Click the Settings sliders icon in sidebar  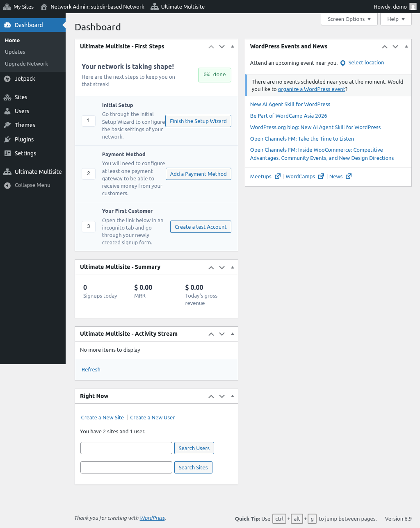coord(7,153)
